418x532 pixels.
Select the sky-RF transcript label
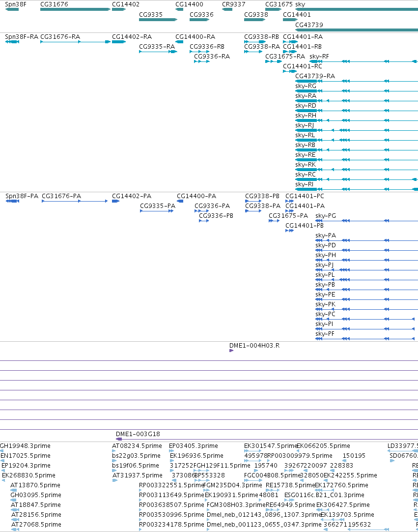click(319, 57)
